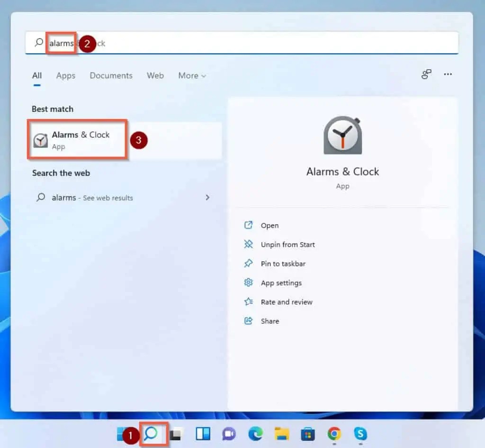The image size is (485, 448).
Task: Switch to the Documents filter tab
Action: coord(111,75)
